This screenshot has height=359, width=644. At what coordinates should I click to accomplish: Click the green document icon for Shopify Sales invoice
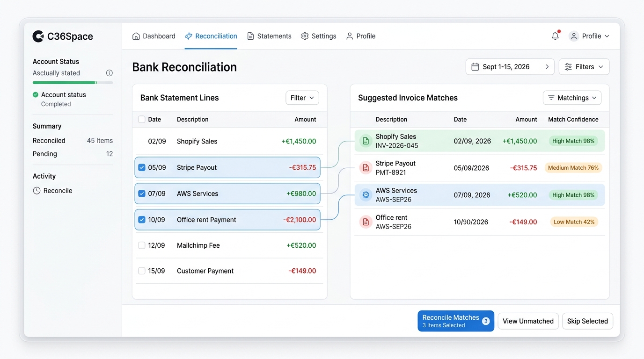point(366,141)
